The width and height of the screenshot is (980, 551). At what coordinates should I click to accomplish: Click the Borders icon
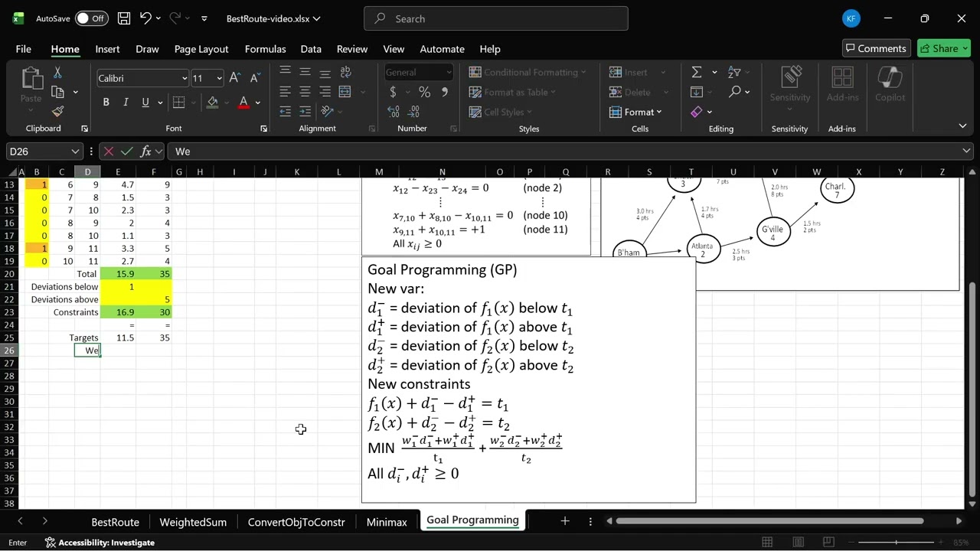[x=178, y=102]
